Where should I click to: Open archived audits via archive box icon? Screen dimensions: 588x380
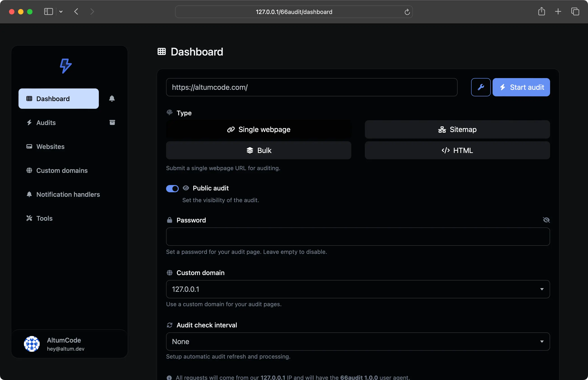112,122
